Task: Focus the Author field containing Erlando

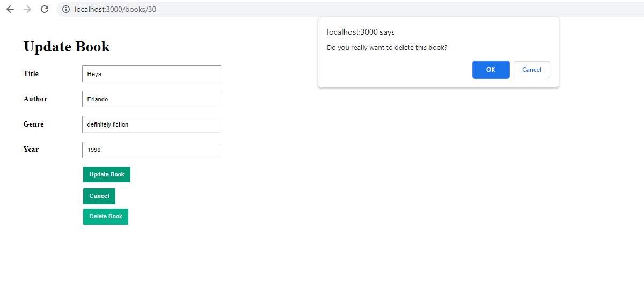Action: (x=151, y=99)
